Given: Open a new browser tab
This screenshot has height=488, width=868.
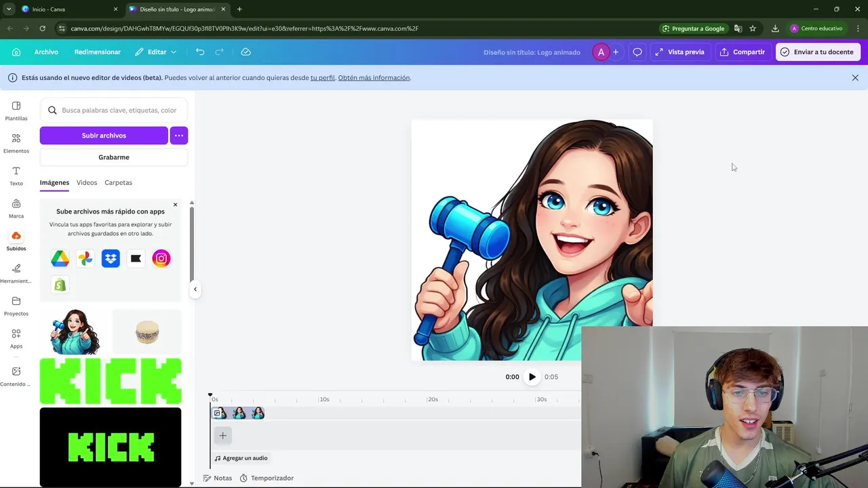Looking at the screenshot, I should click(239, 9).
